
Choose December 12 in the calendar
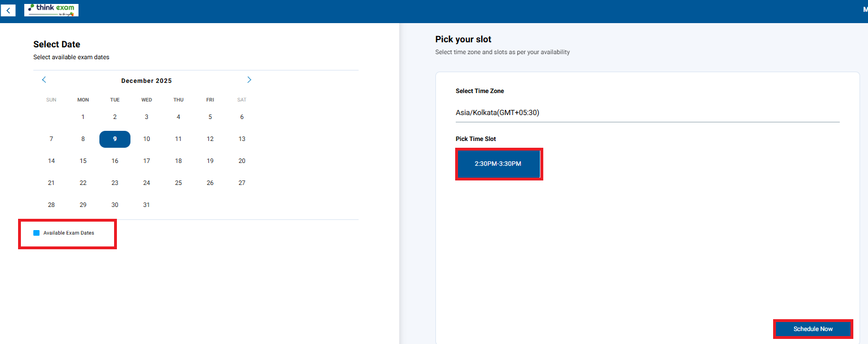pyautogui.click(x=210, y=139)
